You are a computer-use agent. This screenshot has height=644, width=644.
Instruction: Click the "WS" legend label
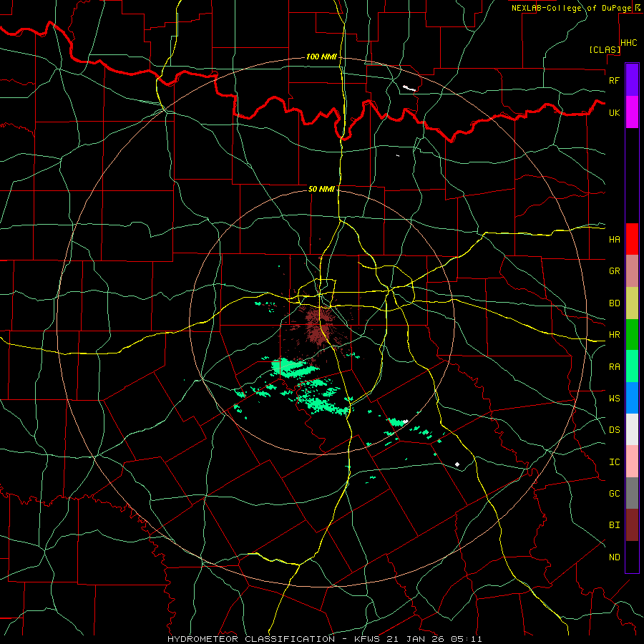point(614,398)
